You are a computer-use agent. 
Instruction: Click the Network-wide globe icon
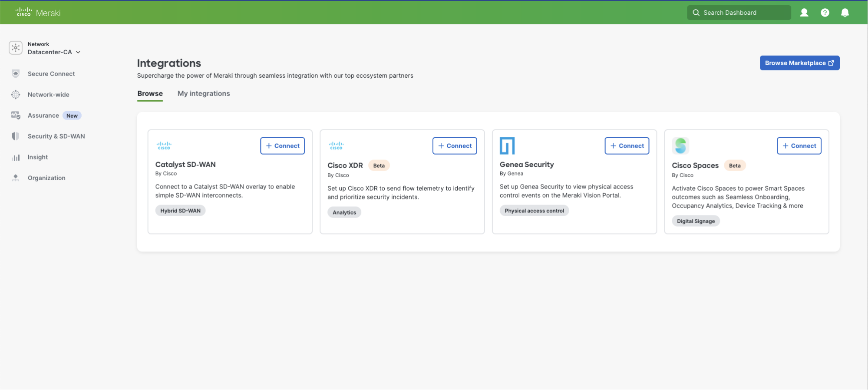(16, 95)
